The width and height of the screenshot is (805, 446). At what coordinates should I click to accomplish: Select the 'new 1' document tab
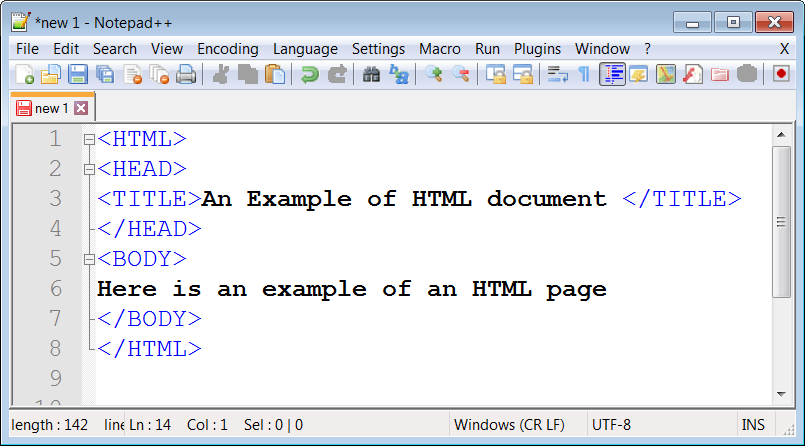(x=51, y=108)
